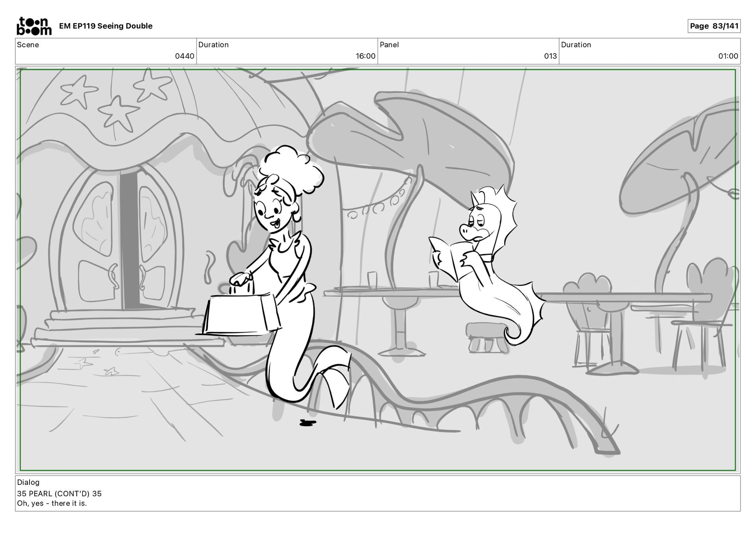
Task: Click the Toon Boom logo
Action: (34, 26)
